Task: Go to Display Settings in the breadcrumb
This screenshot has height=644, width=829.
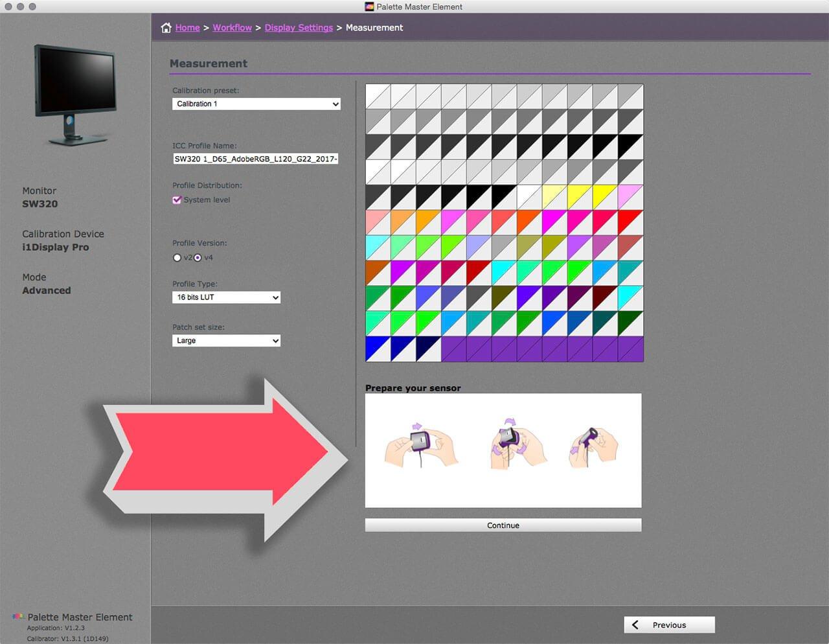Action: point(299,27)
